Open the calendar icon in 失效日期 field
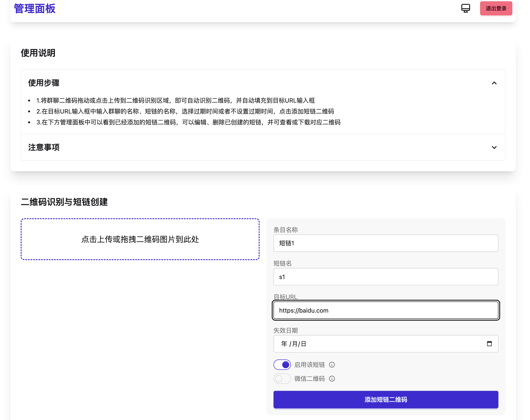The width and height of the screenshot is (530, 420). pyautogui.click(x=490, y=344)
